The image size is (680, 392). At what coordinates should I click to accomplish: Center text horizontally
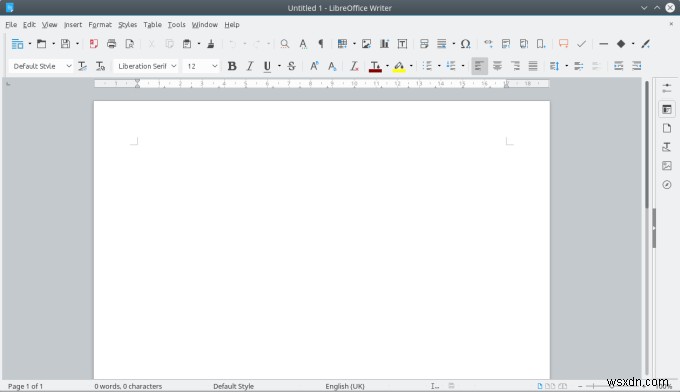497,66
